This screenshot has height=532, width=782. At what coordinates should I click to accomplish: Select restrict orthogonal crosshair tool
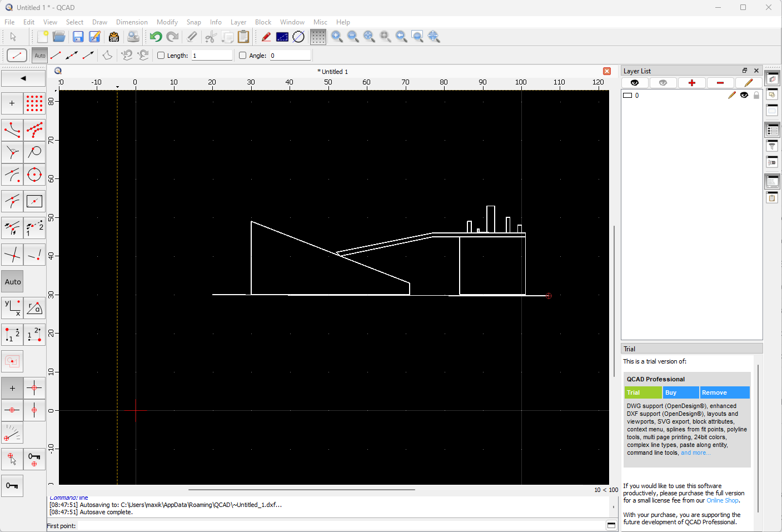pyautogui.click(x=34, y=388)
